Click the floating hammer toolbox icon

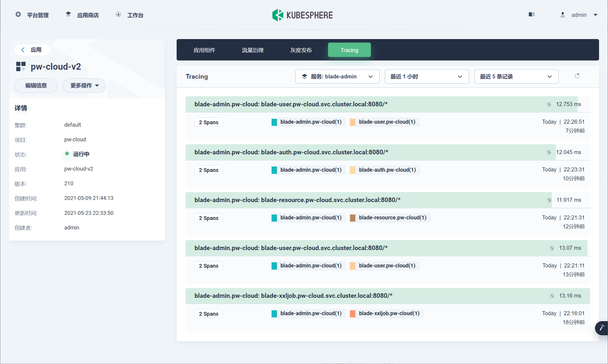click(601, 328)
